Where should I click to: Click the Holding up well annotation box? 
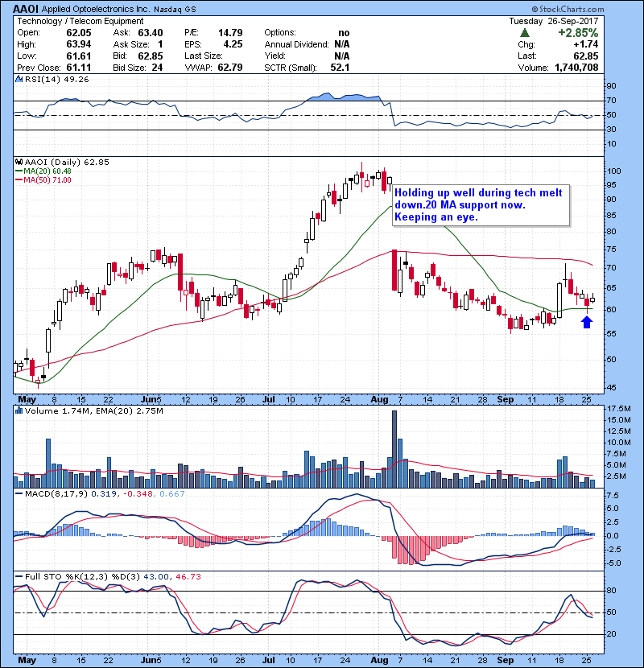[481, 205]
